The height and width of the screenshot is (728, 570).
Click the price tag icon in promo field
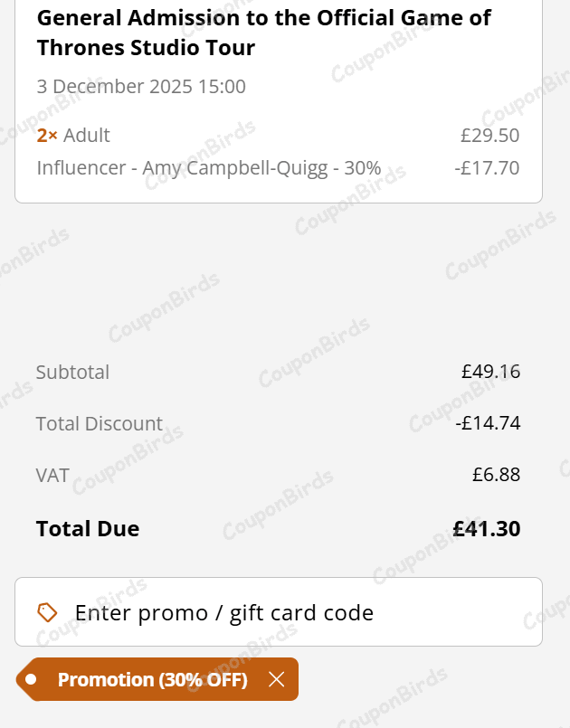47,612
